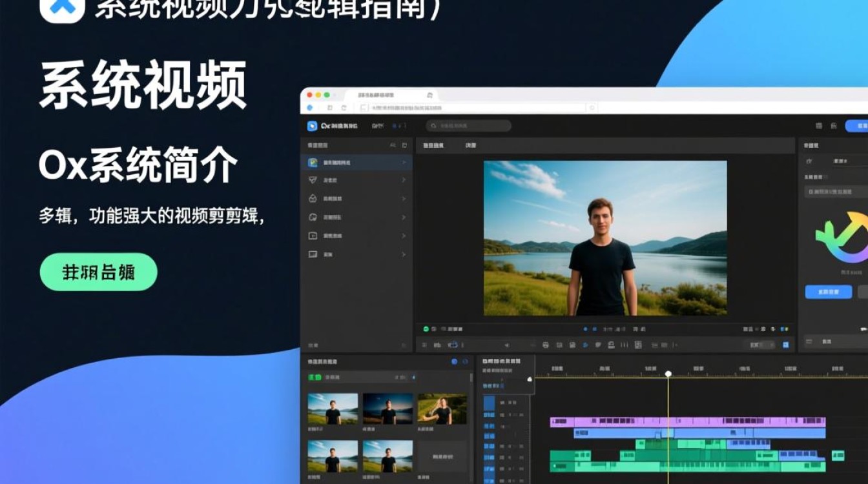Screen dimensions: 868x484
Task: Select the small isolated green clip at timeline's right
Action: (x=838, y=455)
